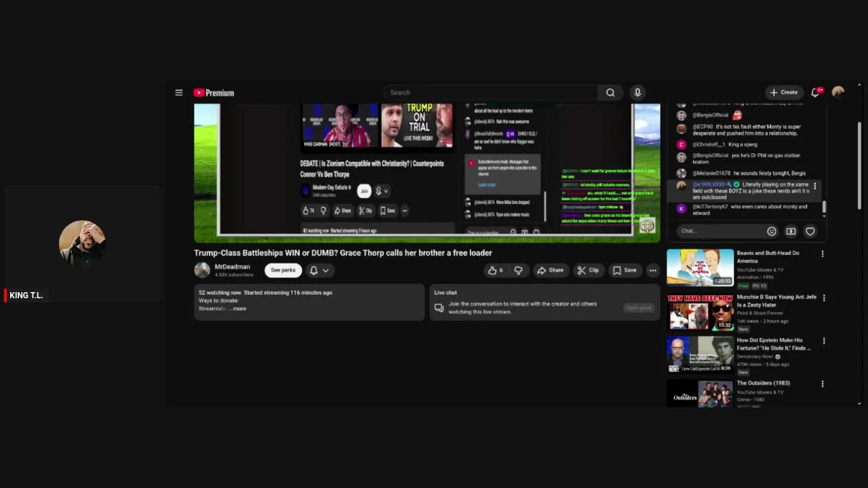868x488 pixels.
Task: Open more actions beside Save button
Action: [653, 270]
